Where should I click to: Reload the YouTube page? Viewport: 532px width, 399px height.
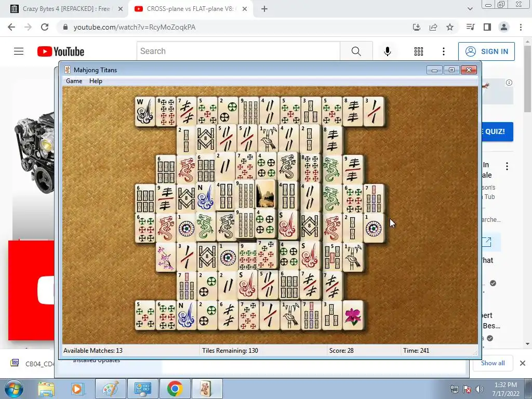pos(45,27)
